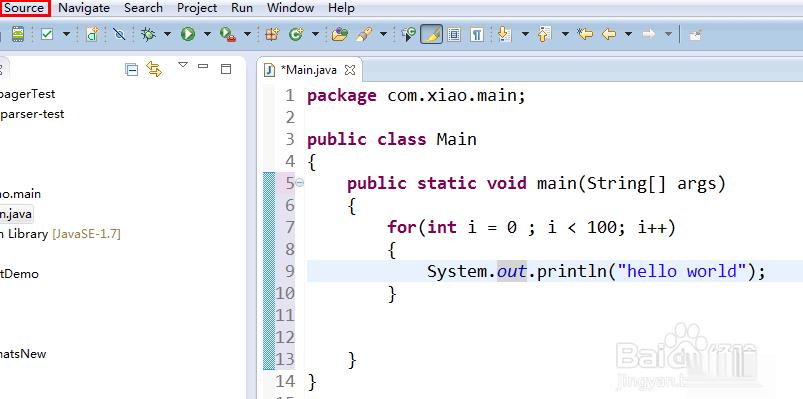Click the Open Type folder icon
The width and height of the screenshot is (803, 399).
point(340,34)
